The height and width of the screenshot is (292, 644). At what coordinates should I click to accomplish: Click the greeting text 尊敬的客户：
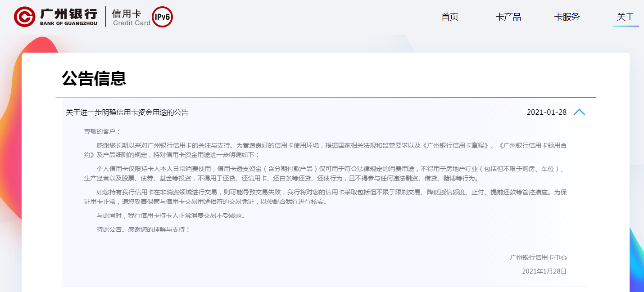(103, 131)
